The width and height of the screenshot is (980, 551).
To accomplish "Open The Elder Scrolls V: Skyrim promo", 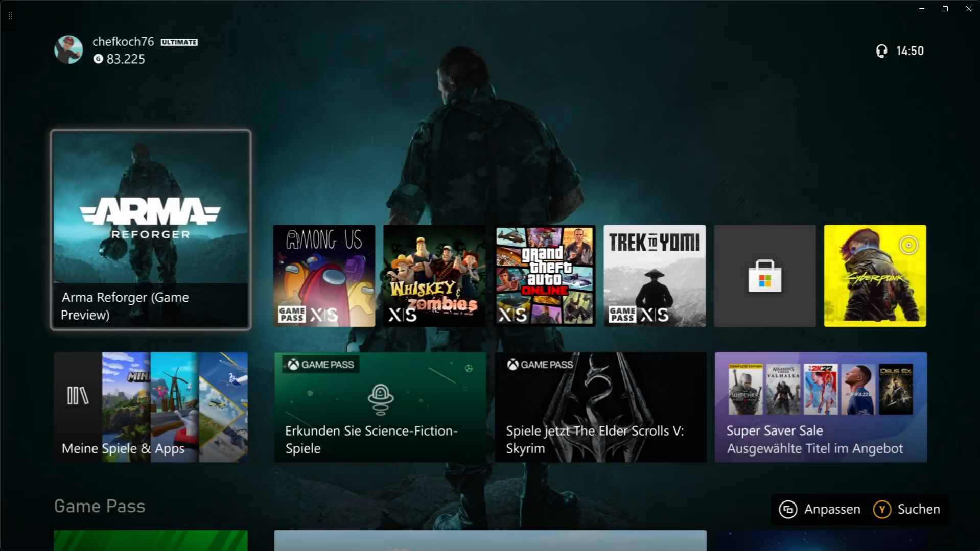I will (x=600, y=407).
